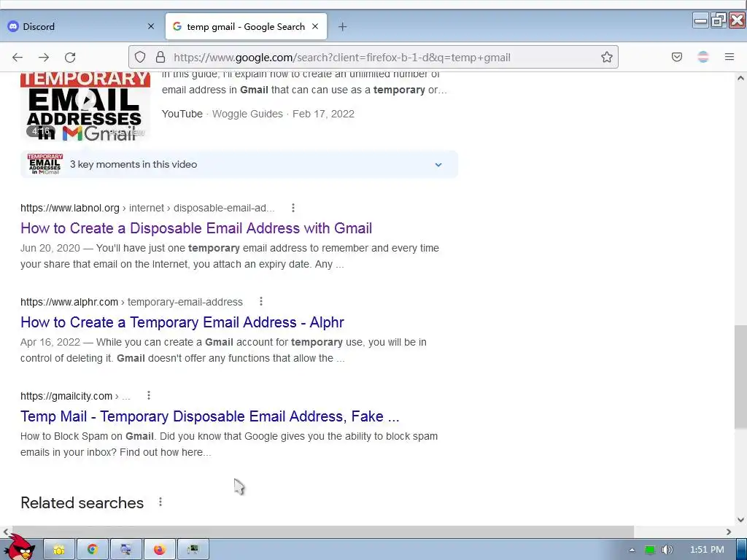
Task: Click the gmailcity.com breadcrumb URL
Action: (x=75, y=396)
